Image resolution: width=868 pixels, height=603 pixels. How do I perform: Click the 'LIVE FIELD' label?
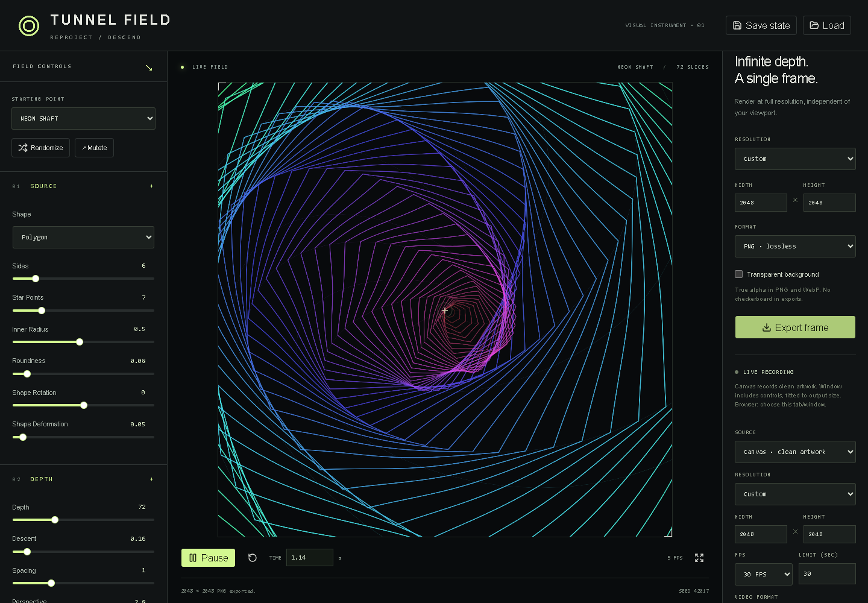210,67
